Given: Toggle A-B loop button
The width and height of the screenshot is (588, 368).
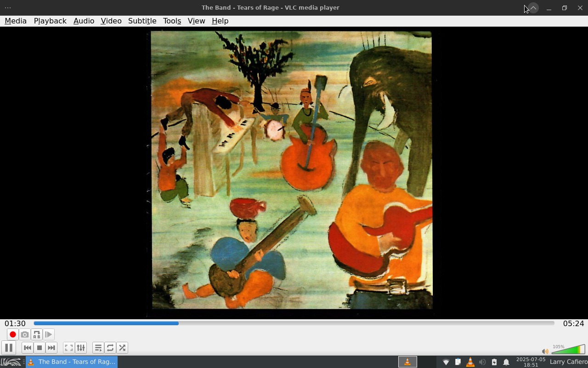Looking at the screenshot, I should tap(37, 334).
